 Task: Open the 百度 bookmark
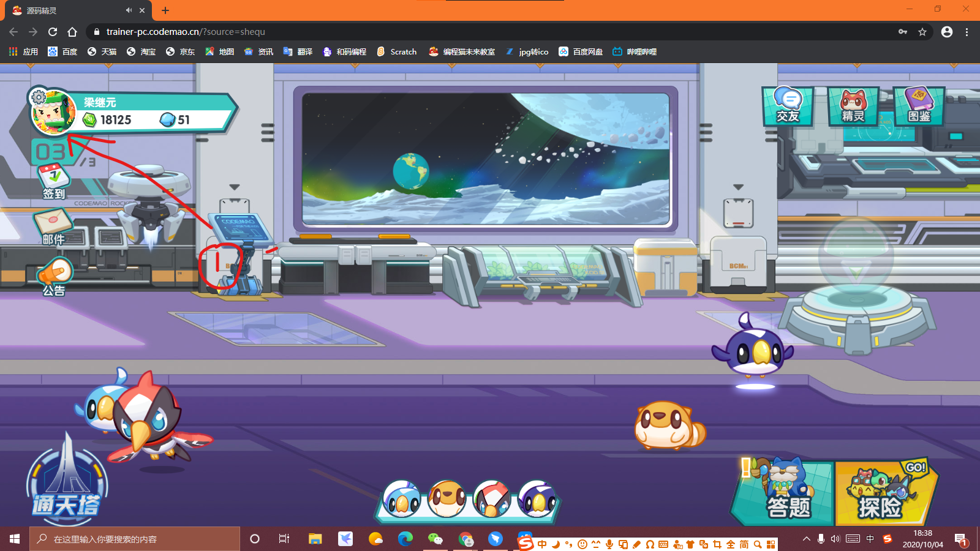point(62,52)
